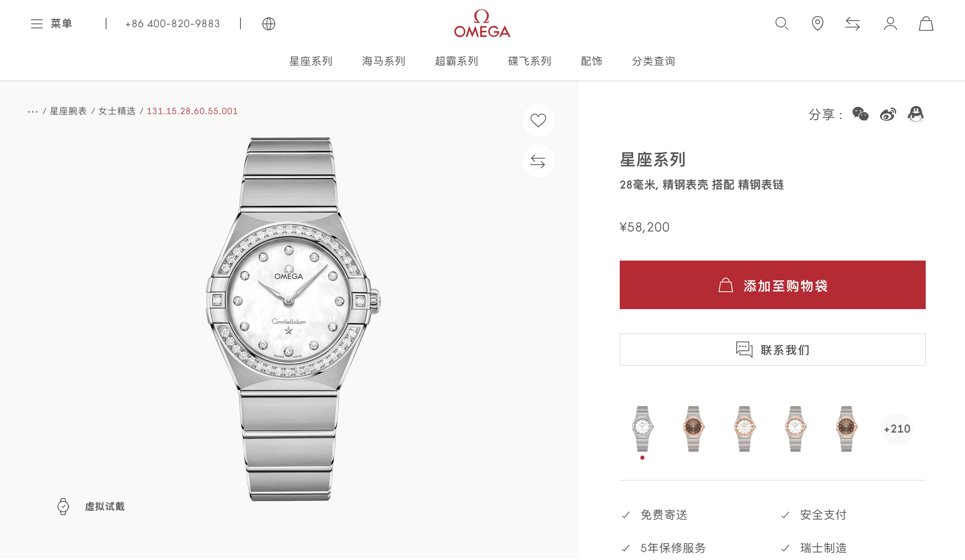
Task: Toggle the heart wishlist button
Action: point(538,120)
